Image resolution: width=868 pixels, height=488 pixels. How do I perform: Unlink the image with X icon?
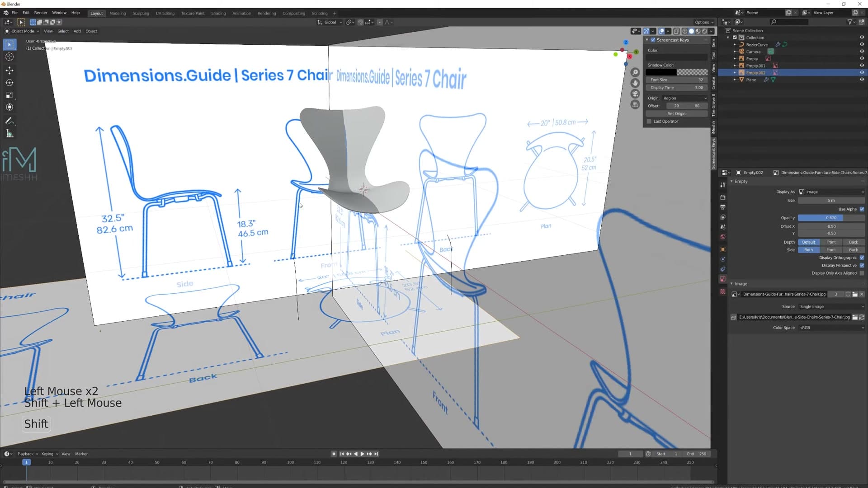pyautogui.click(x=862, y=294)
